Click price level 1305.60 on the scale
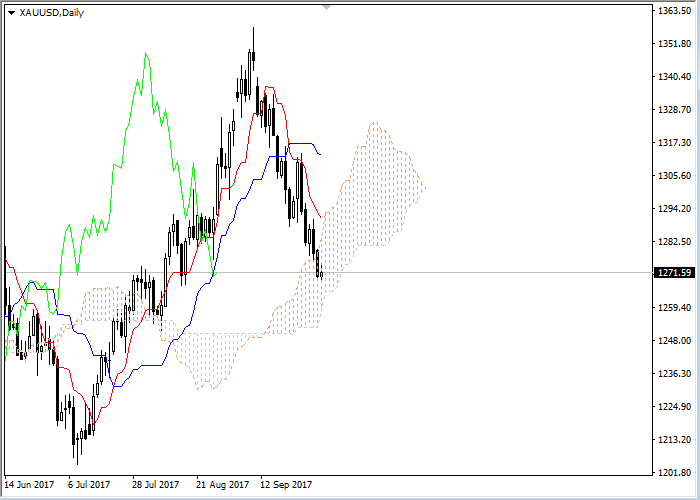The width and height of the screenshot is (700, 500). point(675,176)
